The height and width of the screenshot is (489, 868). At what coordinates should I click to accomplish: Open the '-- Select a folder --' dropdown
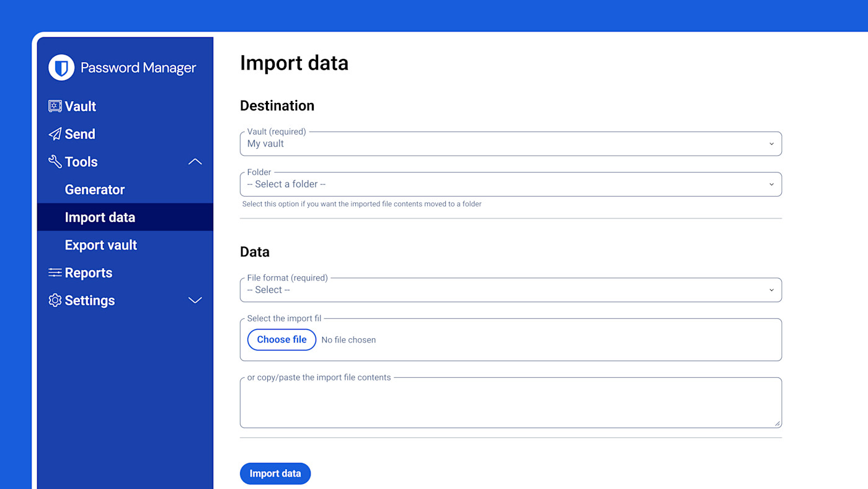[510, 184]
